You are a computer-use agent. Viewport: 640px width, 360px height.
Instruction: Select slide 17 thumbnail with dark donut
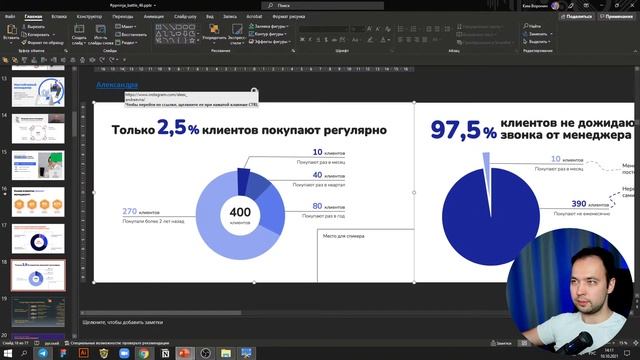point(38,239)
